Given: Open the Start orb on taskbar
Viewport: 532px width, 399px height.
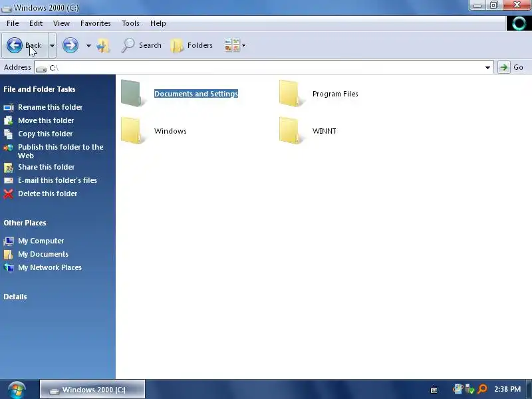Looking at the screenshot, I should pyautogui.click(x=17, y=390).
